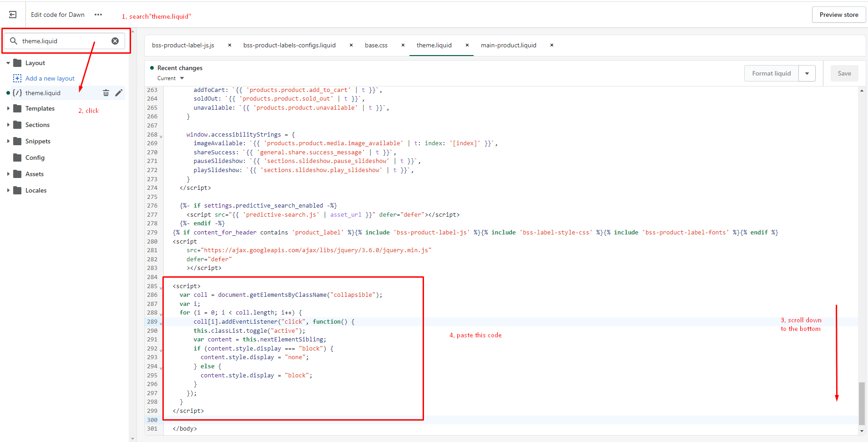Click the exit editor back icon
The height and width of the screenshot is (442, 868).
pyautogui.click(x=13, y=15)
